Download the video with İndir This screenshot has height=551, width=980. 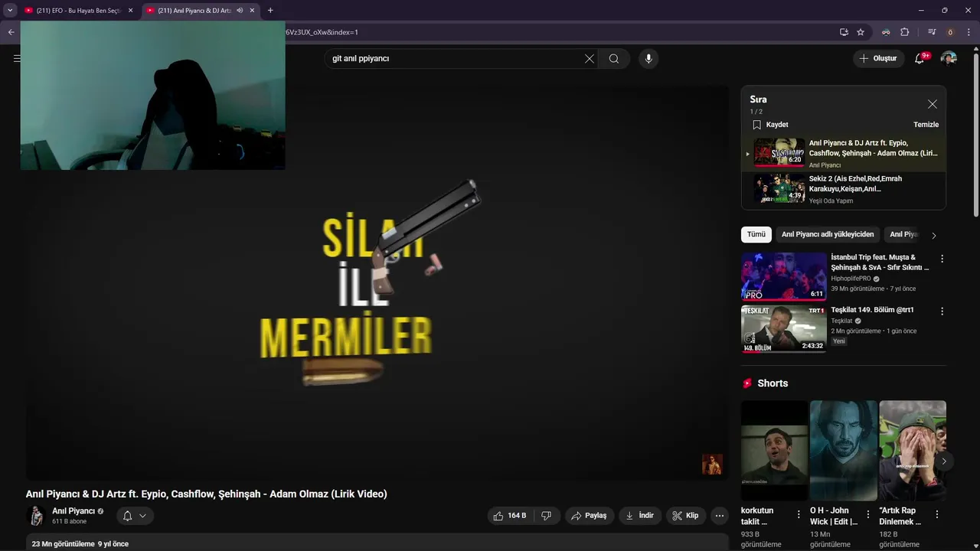coord(640,516)
